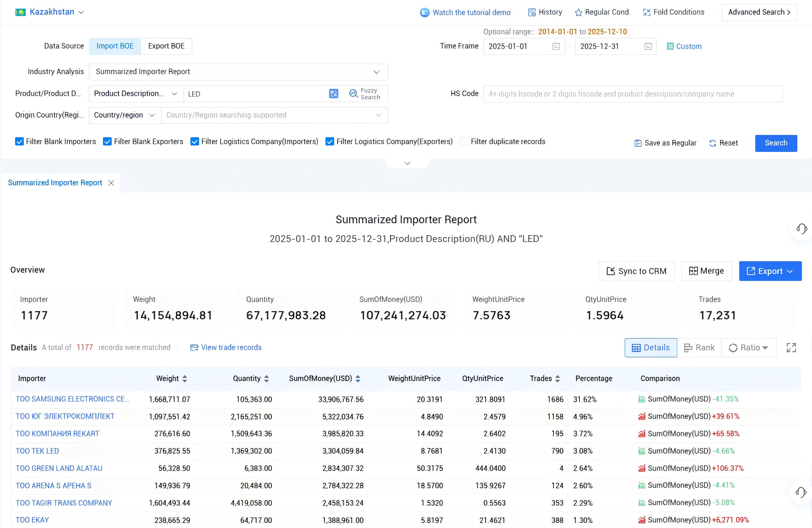Viewport: 812px width, 528px height.
Task: Click comparison chart icon for TOO TEK LED
Action: (642, 451)
